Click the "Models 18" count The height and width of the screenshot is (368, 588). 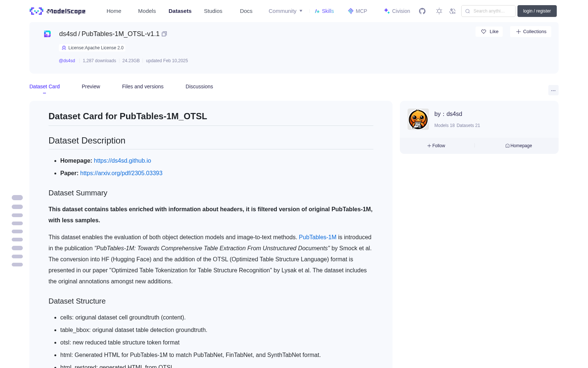point(444,125)
